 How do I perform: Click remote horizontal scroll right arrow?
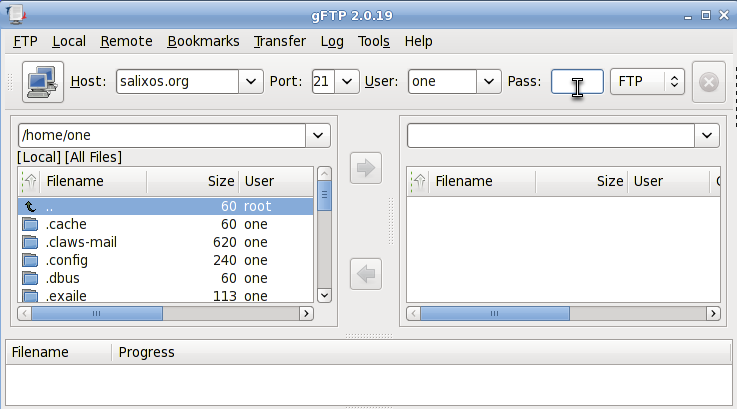pos(713,314)
